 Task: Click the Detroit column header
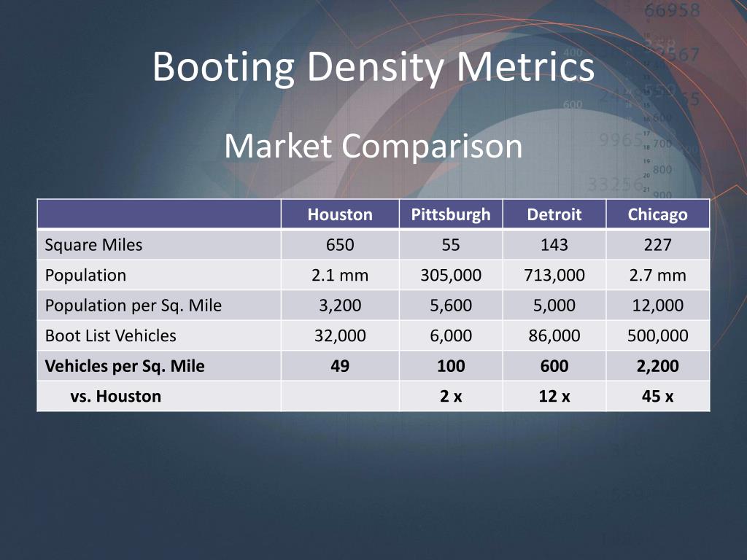(x=554, y=214)
